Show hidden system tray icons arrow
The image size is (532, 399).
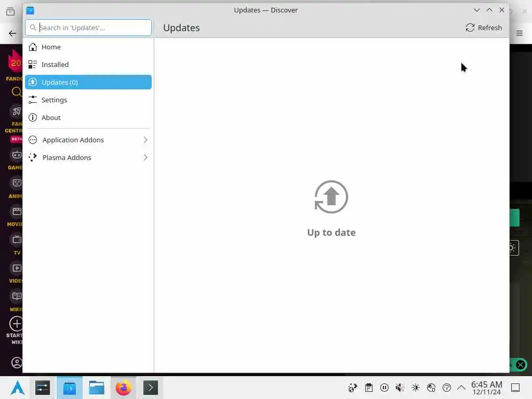(x=461, y=387)
